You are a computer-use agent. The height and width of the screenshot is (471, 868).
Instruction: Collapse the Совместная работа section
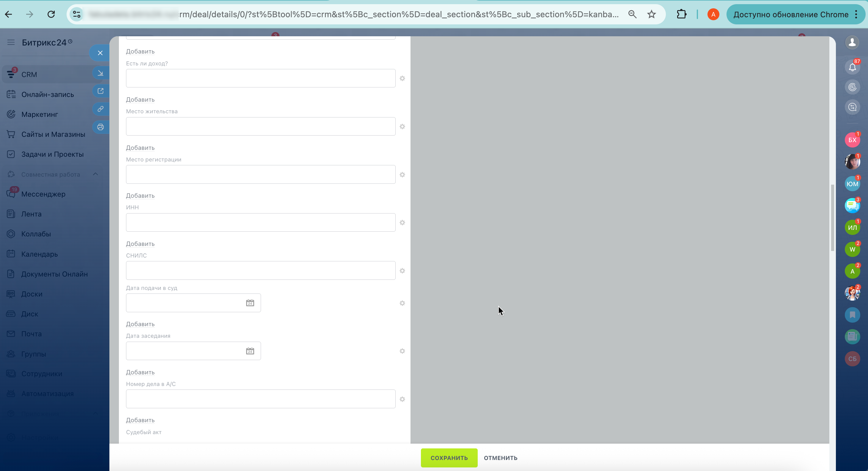[95, 174]
